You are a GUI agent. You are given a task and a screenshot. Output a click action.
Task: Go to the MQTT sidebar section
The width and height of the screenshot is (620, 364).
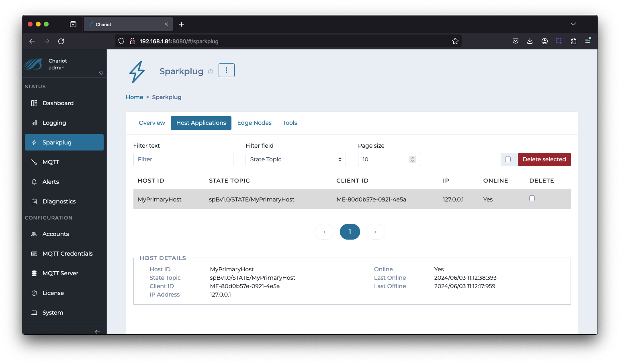64,162
